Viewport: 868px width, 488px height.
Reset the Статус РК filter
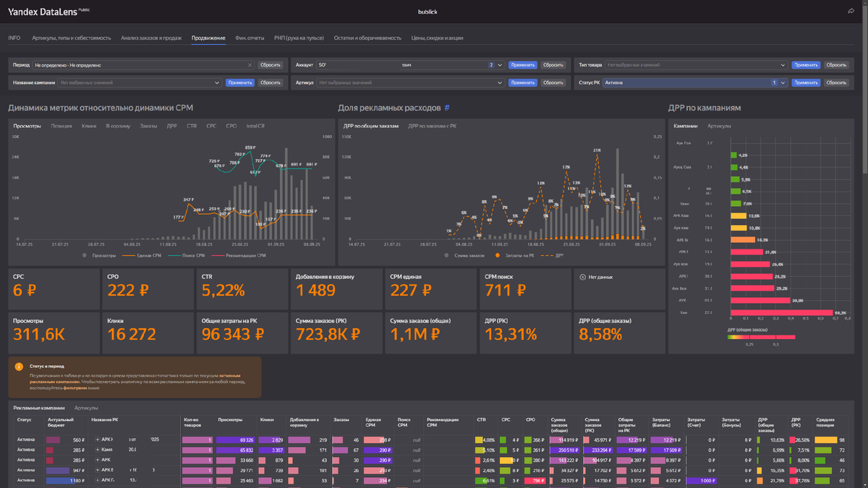836,82
